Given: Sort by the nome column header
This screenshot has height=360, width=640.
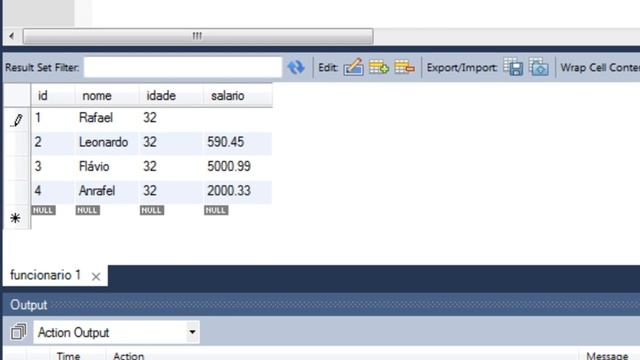Looking at the screenshot, I should 107,96.
